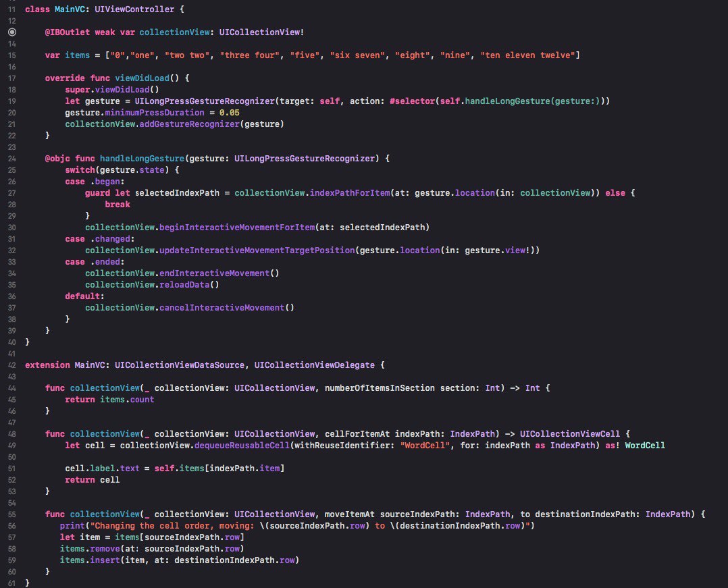Image resolution: width=728 pixels, height=588 pixels.
Task: Click the string "six seven" in items array
Action: pyautogui.click(x=357, y=55)
